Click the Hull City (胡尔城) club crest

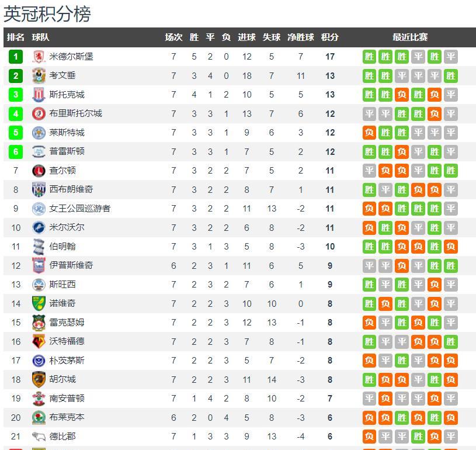[x=39, y=379]
